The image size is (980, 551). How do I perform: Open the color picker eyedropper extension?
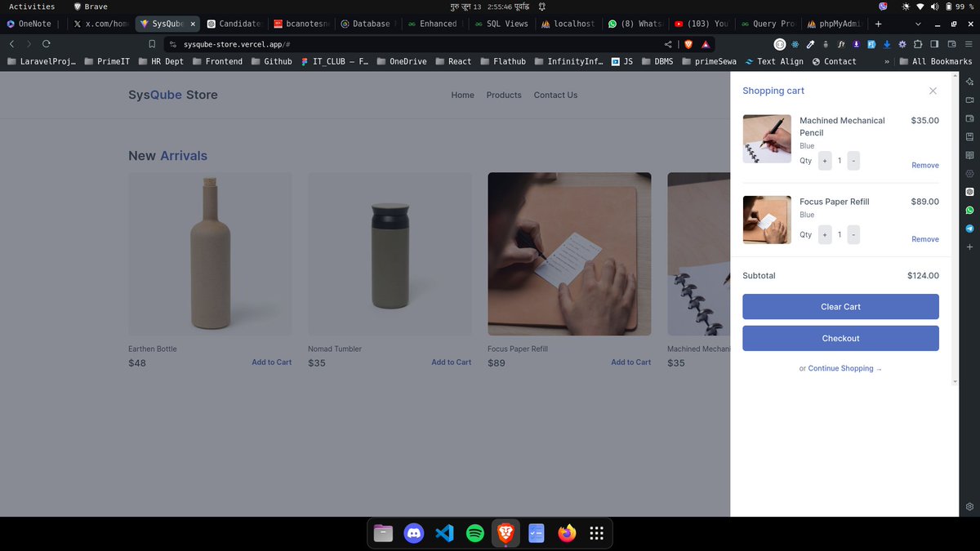coord(810,44)
